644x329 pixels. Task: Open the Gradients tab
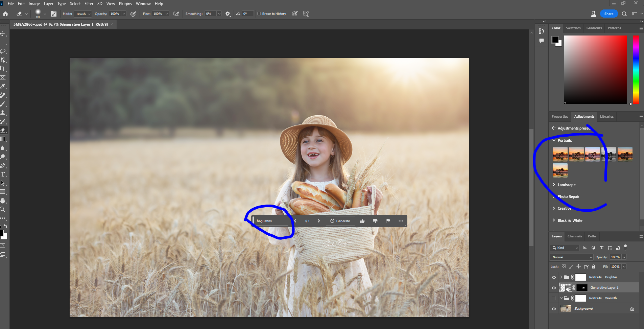pyautogui.click(x=594, y=28)
